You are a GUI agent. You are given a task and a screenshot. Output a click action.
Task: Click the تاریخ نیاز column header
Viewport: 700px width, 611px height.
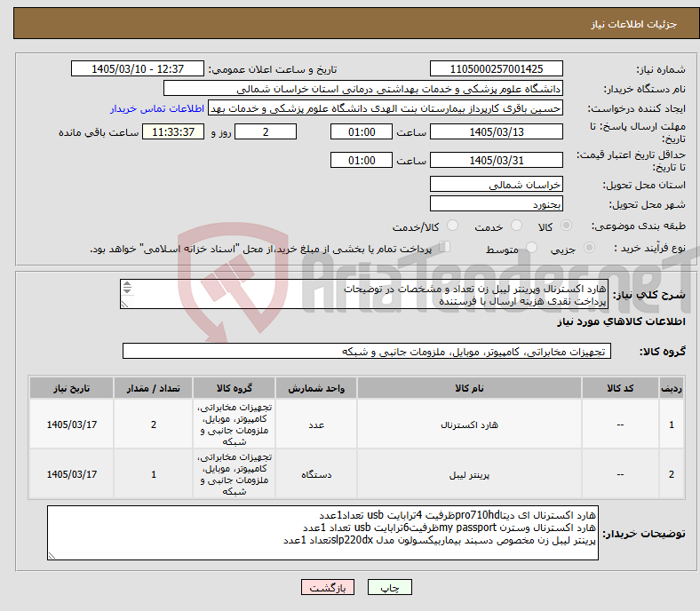[x=71, y=388]
